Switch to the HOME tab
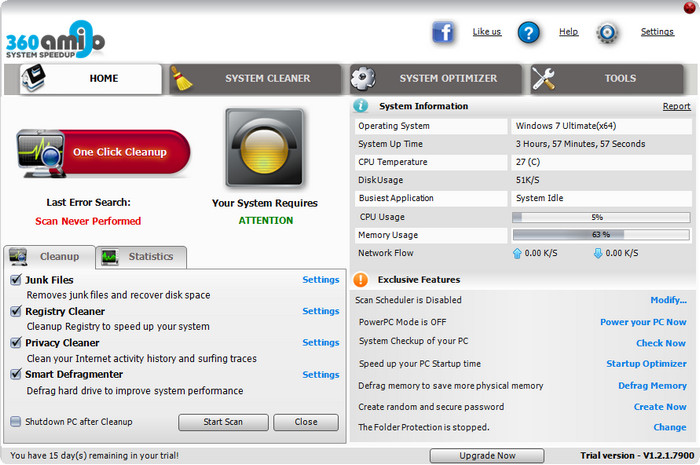The image size is (700, 465). (x=91, y=79)
